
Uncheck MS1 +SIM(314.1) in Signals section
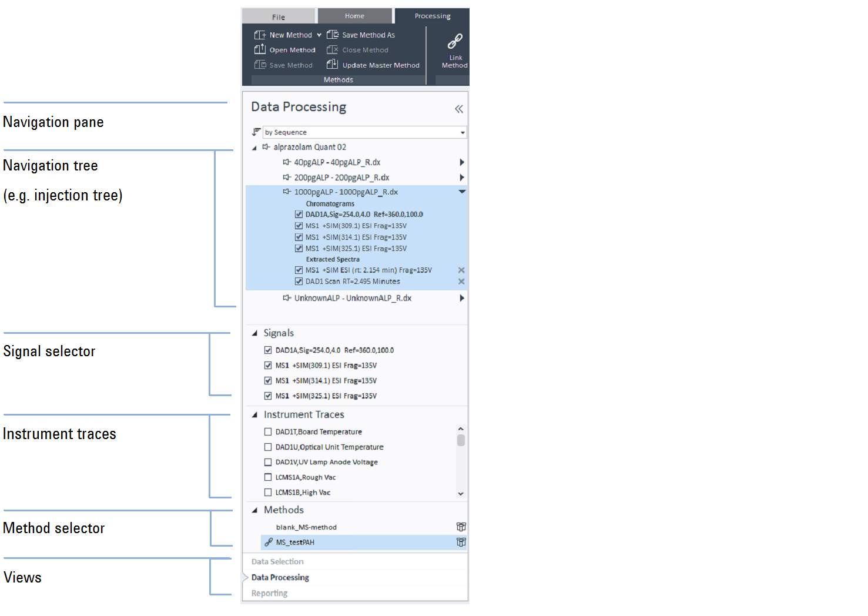point(268,381)
